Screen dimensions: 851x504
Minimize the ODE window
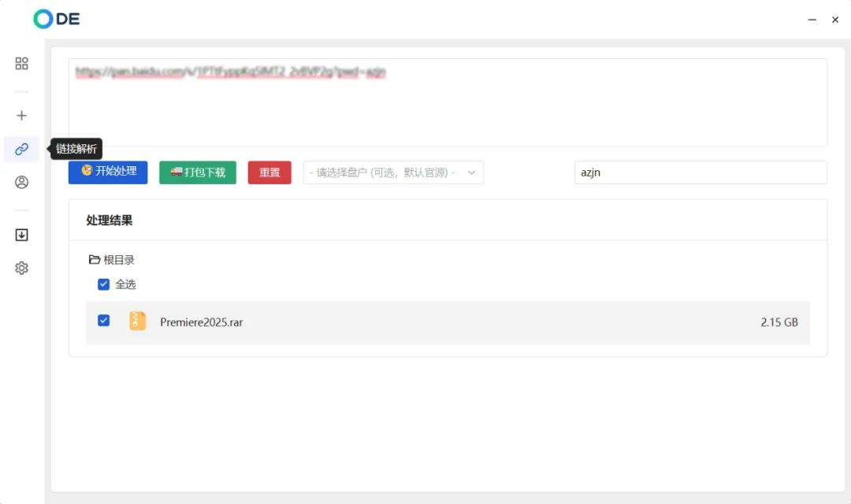coord(812,20)
